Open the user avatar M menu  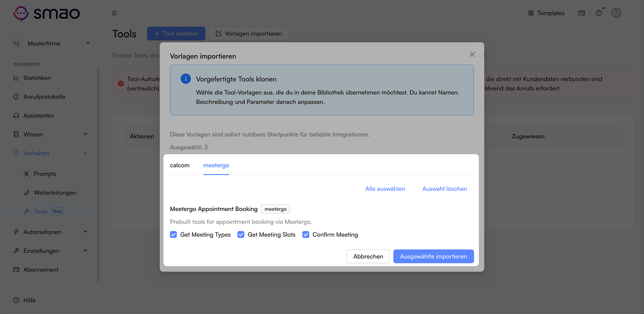[x=616, y=13]
